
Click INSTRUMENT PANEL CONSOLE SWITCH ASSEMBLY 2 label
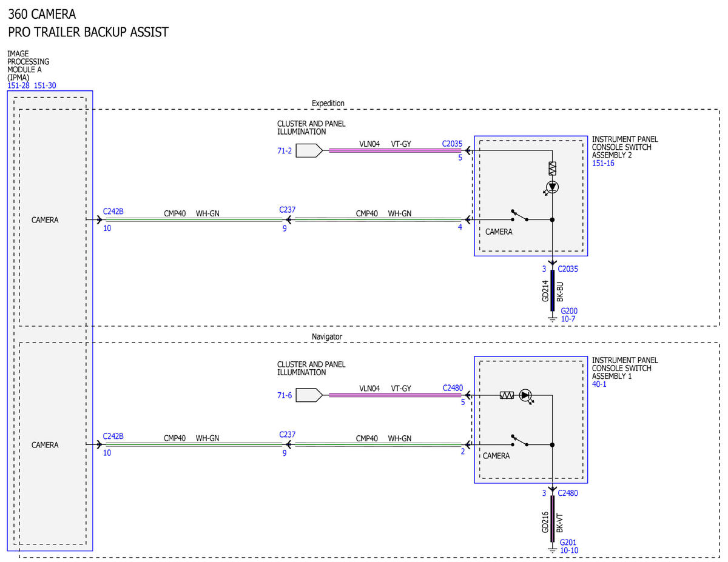coord(625,147)
